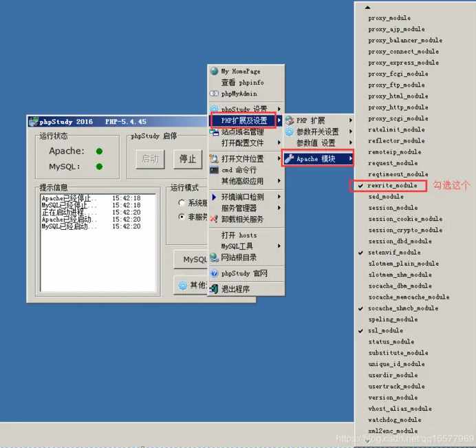Select the 非服务模式 radio button

click(x=182, y=217)
